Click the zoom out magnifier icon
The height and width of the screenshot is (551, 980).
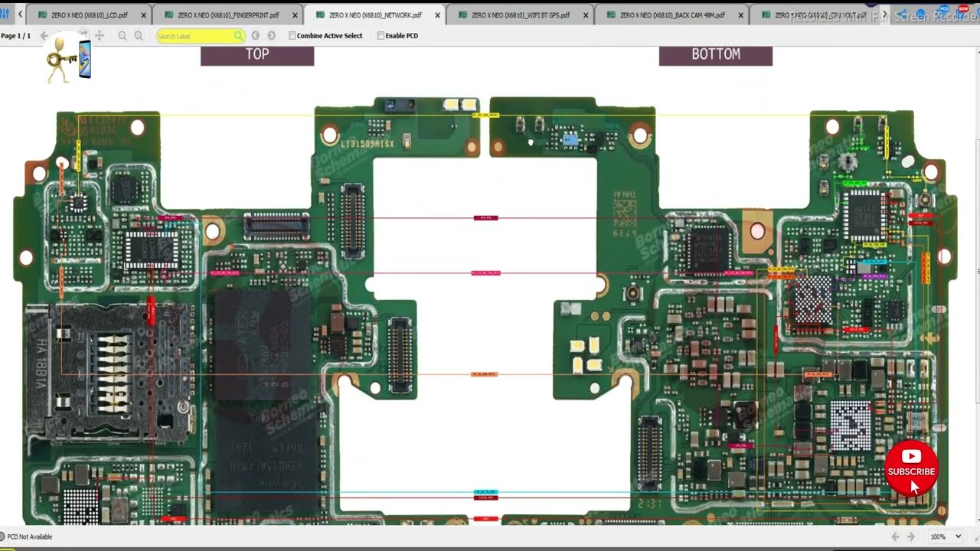tap(122, 36)
